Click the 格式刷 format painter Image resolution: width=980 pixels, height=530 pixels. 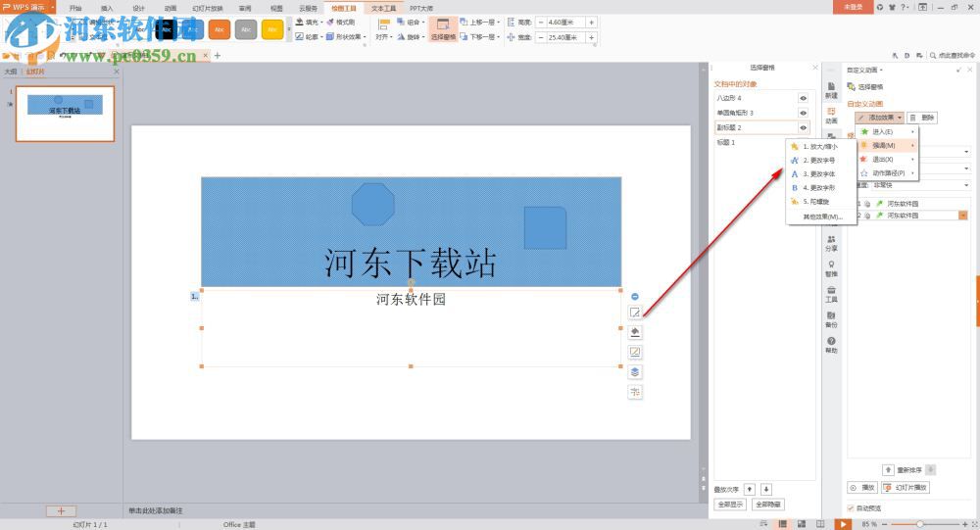tap(341, 22)
